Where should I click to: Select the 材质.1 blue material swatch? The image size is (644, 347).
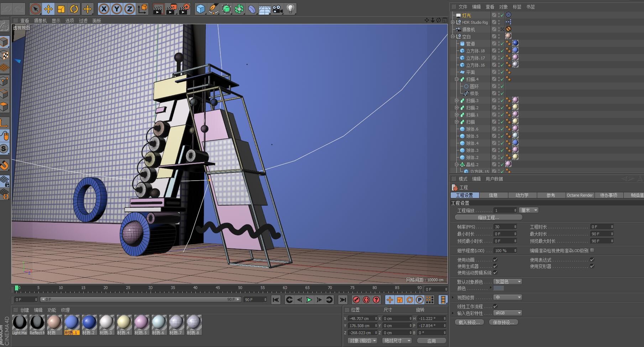pyautogui.click(x=72, y=325)
